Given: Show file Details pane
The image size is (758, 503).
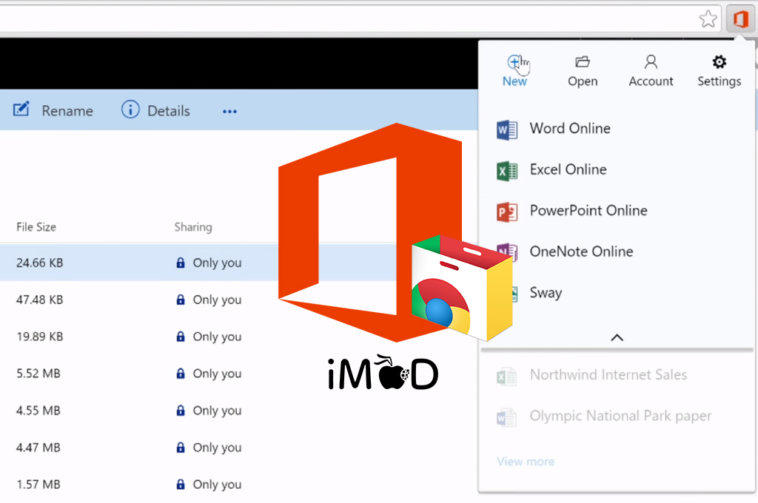Looking at the screenshot, I should (155, 110).
